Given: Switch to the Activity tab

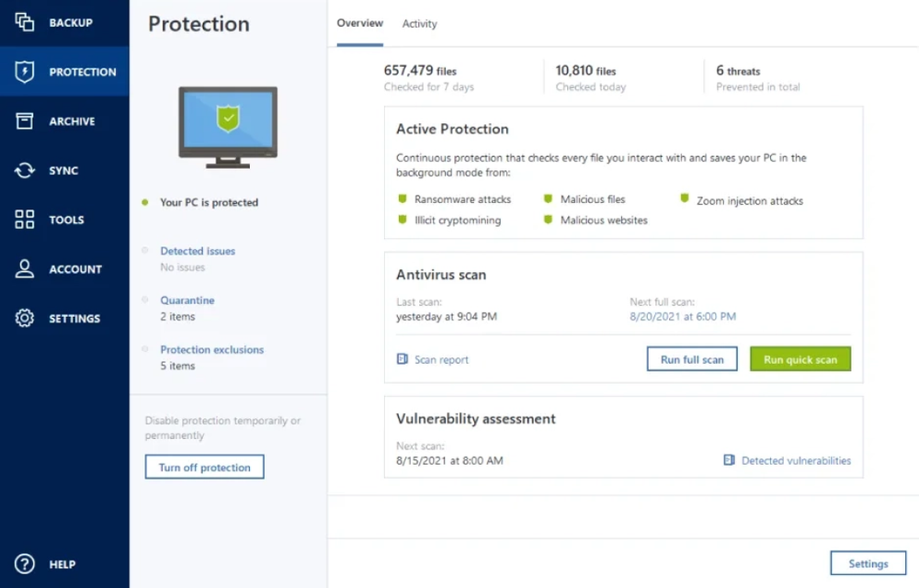Looking at the screenshot, I should [419, 24].
